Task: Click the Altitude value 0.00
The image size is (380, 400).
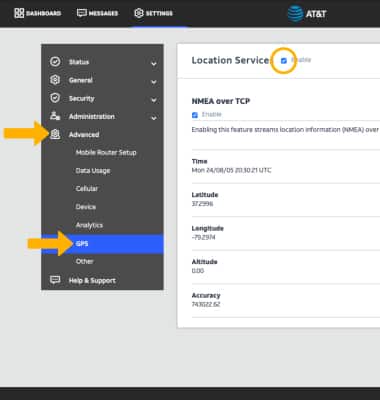Action: pyautogui.click(x=198, y=271)
